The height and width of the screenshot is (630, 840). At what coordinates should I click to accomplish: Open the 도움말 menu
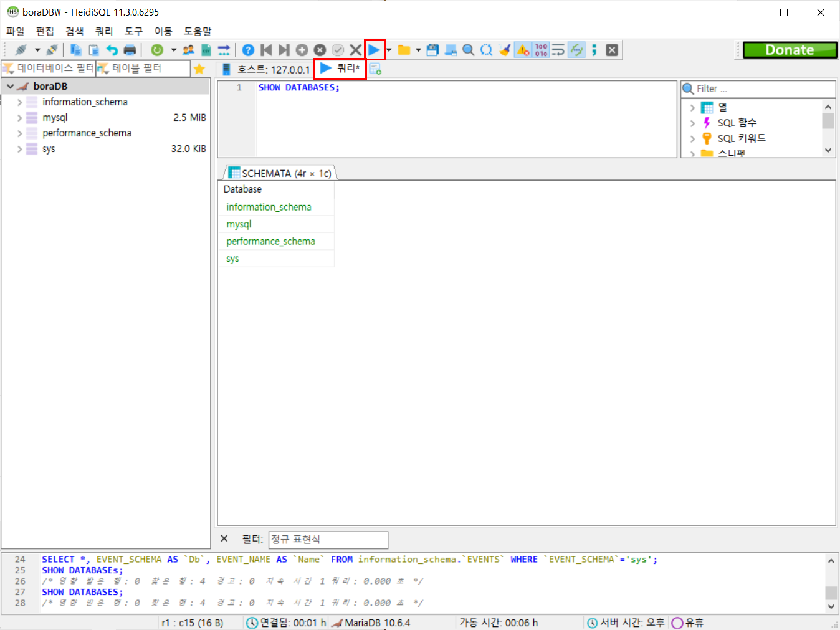click(x=198, y=31)
